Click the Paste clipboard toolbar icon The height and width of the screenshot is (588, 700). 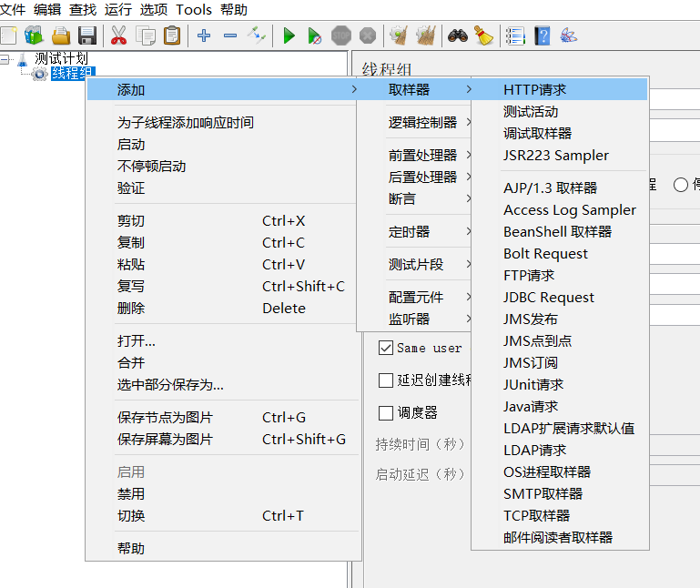171,35
